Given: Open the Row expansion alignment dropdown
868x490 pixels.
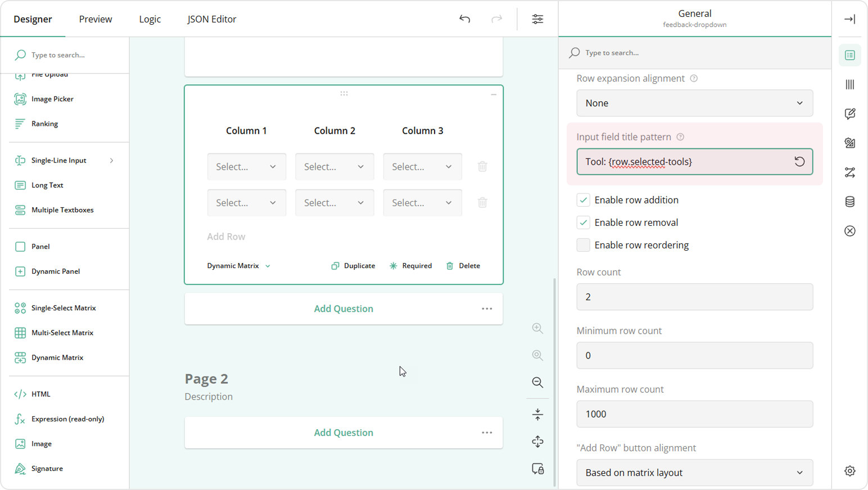Looking at the screenshot, I should pyautogui.click(x=695, y=103).
